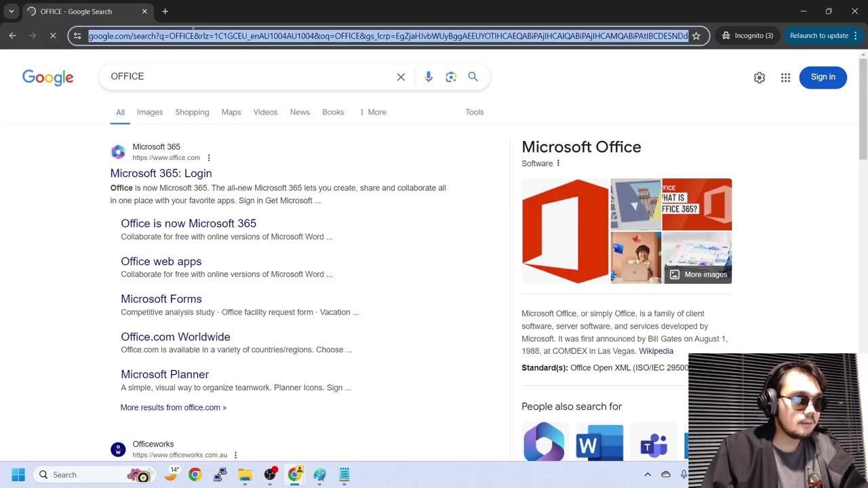Start voice search with microphone icon
This screenshot has width=868, height=488.
click(429, 77)
